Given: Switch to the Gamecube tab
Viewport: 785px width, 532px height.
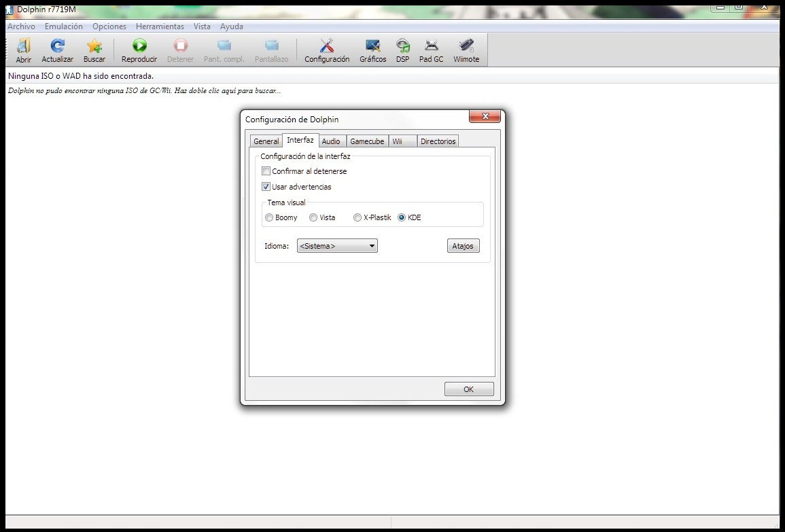Looking at the screenshot, I should (367, 141).
